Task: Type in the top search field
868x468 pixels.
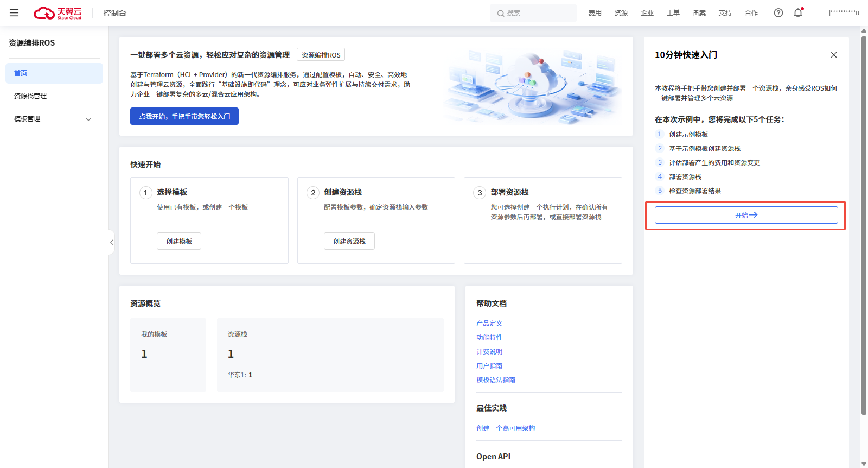Action: (537, 13)
